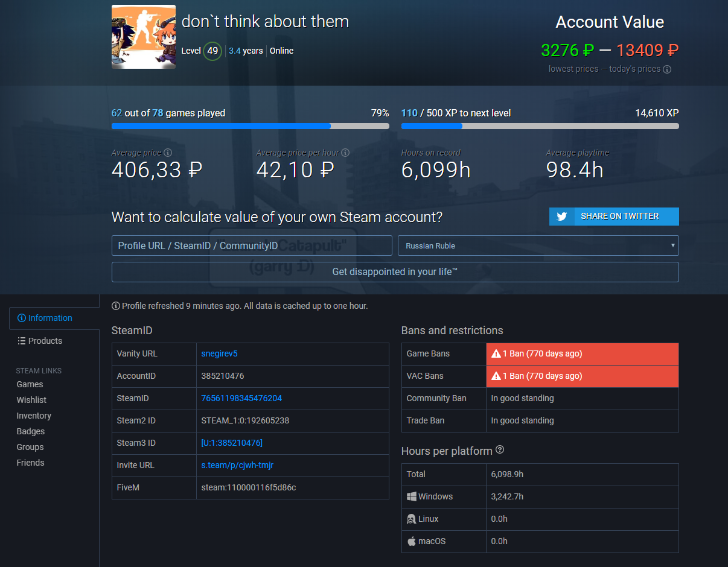Click the 79% games played percentage
The height and width of the screenshot is (567, 728).
[x=380, y=113]
